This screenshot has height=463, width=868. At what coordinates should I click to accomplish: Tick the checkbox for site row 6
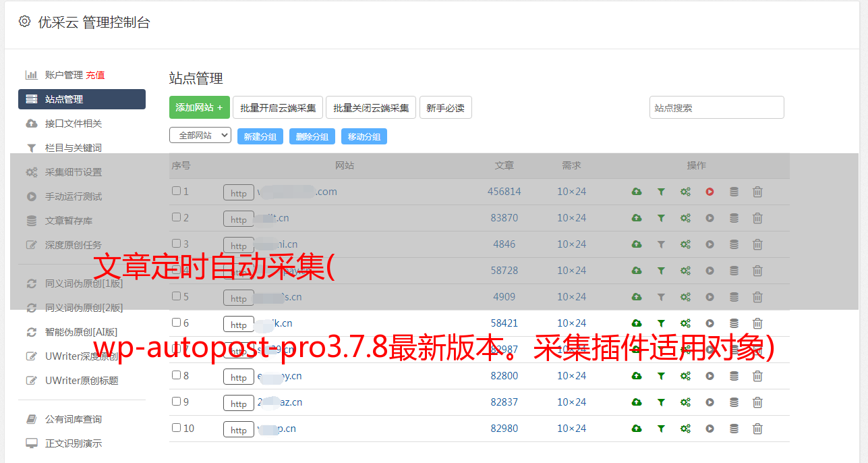[x=176, y=323]
